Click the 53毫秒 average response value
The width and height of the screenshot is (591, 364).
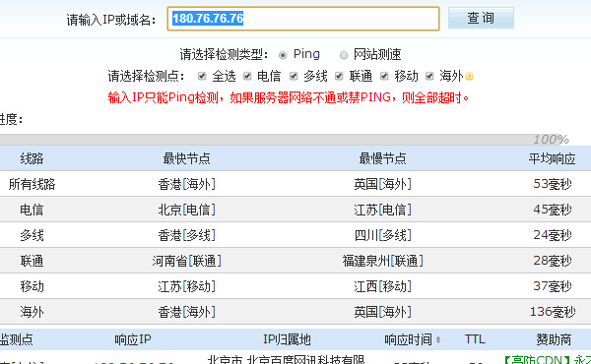click(x=553, y=184)
